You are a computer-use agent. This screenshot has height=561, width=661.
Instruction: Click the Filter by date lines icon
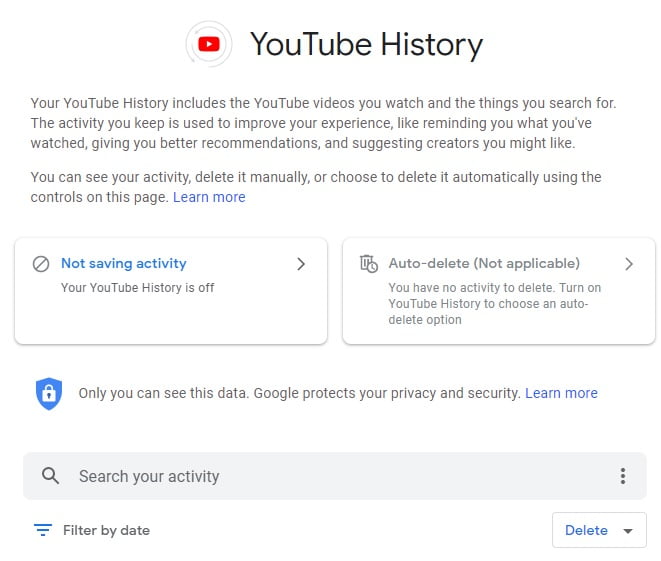pyautogui.click(x=43, y=530)
